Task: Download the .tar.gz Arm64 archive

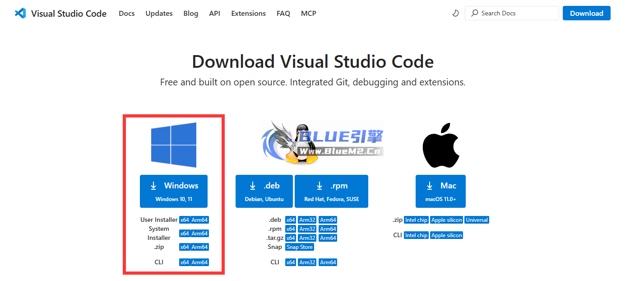Action: (x=328, y=238)
